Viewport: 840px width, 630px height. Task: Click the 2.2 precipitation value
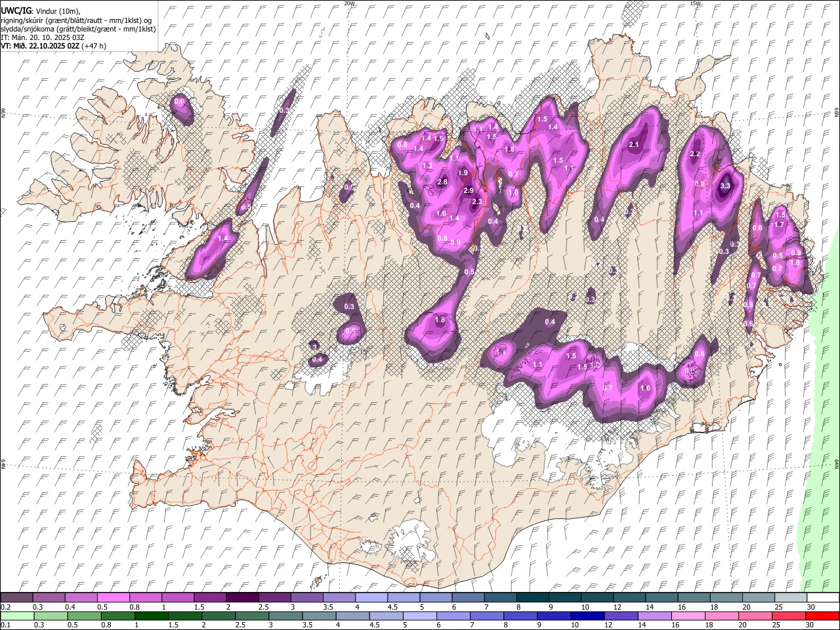[696, 154]
